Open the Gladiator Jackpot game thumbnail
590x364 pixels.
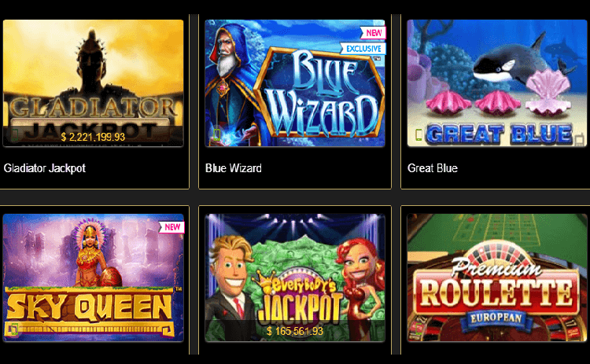pos(94,83)
